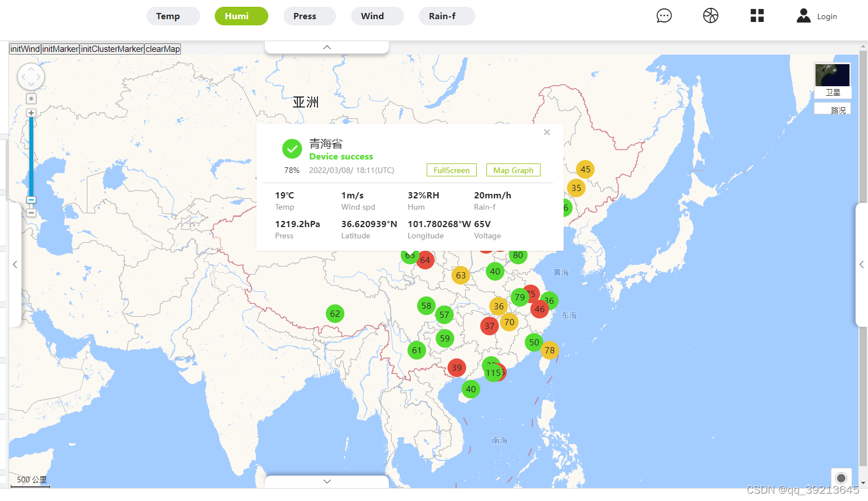Click the compass-wheel icon near Login
The height and width of the screenshot is (501, 868).
tap(710, 16)
